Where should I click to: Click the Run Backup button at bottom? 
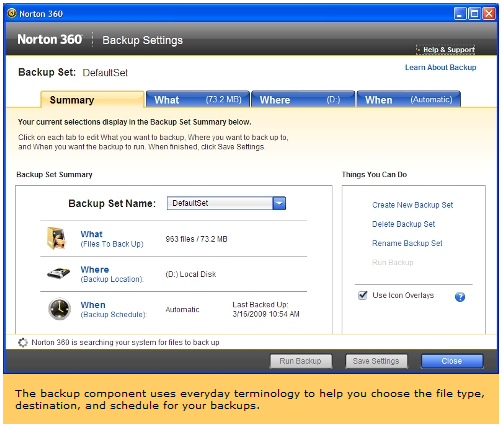(301, 361)
